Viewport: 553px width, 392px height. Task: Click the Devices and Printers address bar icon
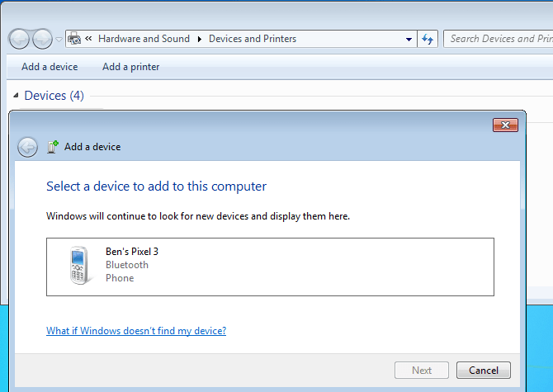pyautogui.click(x=73, y=39)
